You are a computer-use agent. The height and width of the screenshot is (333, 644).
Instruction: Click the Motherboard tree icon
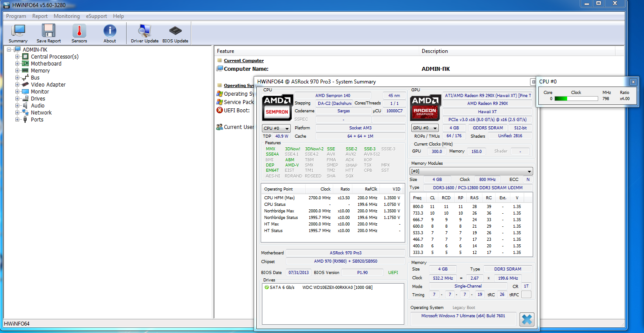(x=25, y=63)
